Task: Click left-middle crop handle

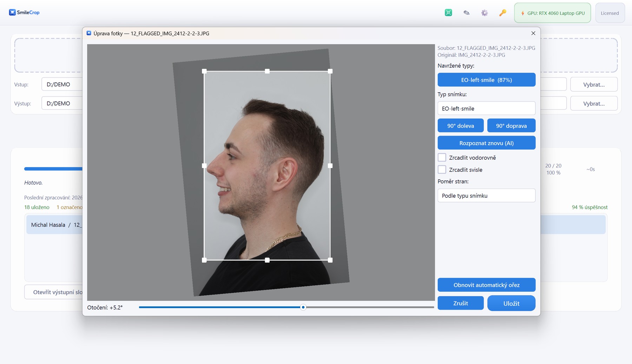Action: coord(204,166)
